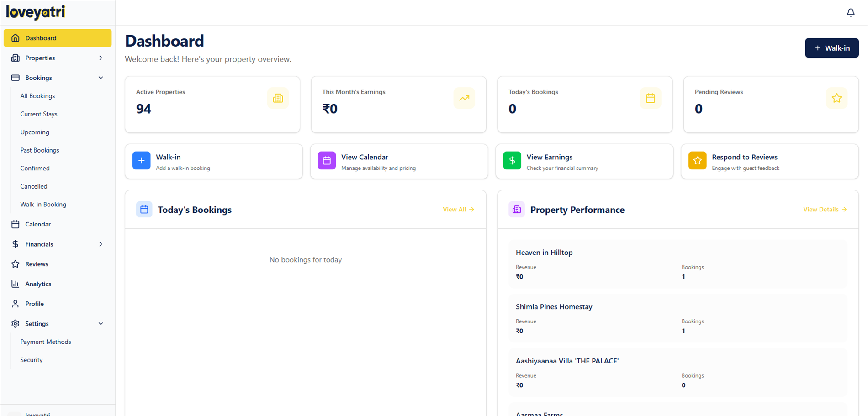Click View Details link for Property Performance
The image size is (868, 416).
tap(825, 210)
